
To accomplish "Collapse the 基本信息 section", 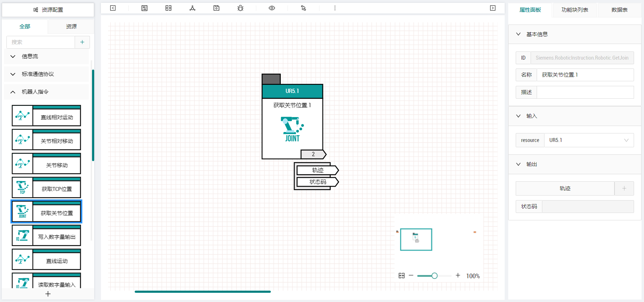I will 575,34.
